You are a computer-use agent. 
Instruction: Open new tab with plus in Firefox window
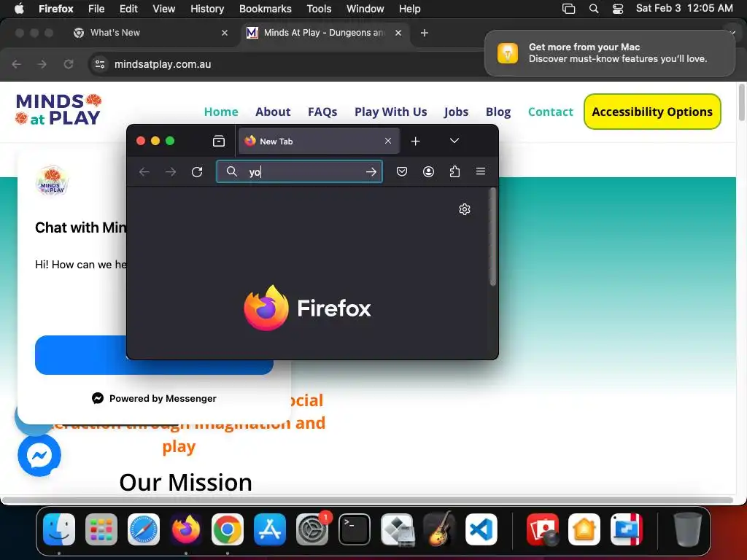pos(415,141)
